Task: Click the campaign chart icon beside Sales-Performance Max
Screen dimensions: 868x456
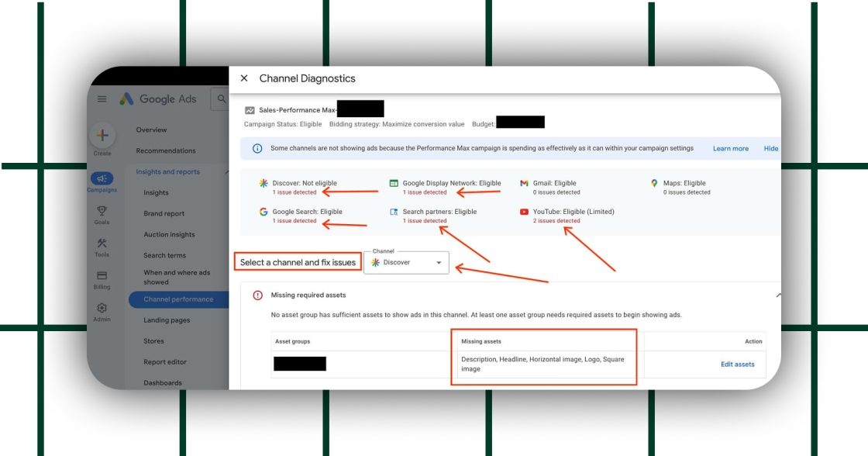Action: pyautogui.click(x=250, y=110)
